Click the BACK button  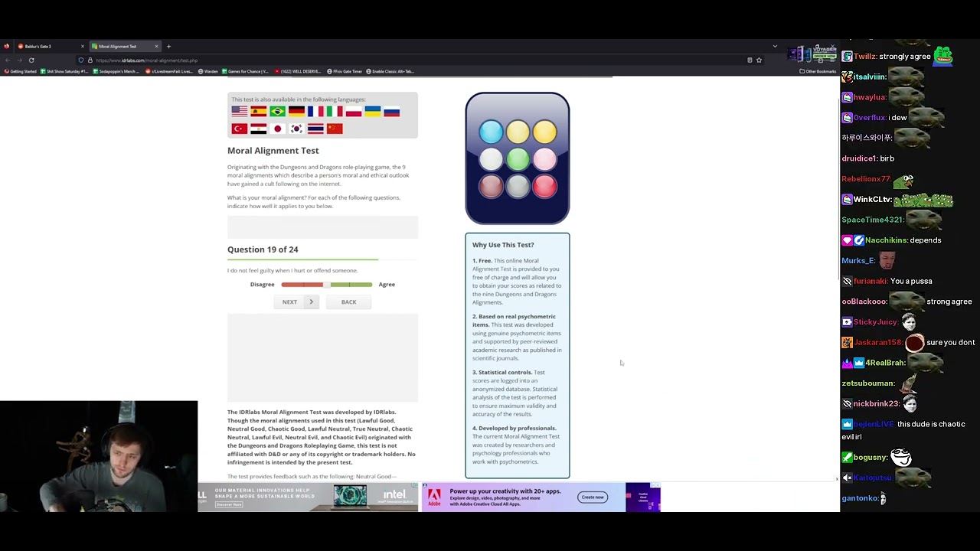[x=348, y=302]
